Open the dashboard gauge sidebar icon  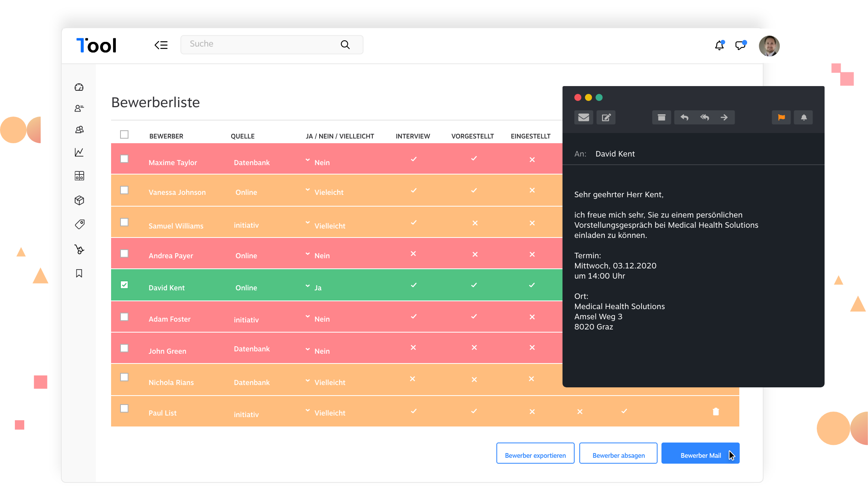(79, 87)
